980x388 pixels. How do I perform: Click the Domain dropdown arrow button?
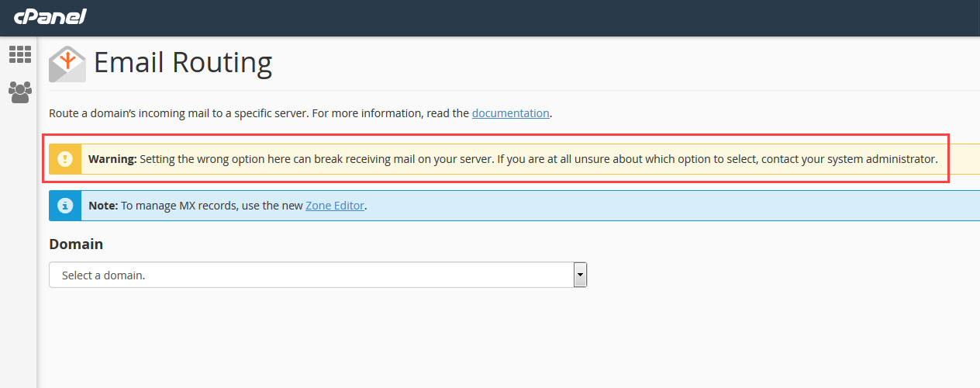tap(579, 275)
